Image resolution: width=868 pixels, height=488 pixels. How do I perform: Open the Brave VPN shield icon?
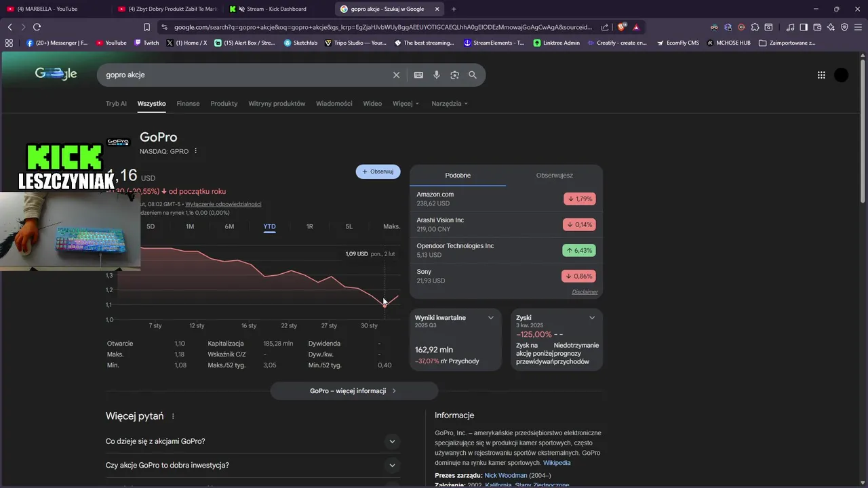(x=844, y=27)
